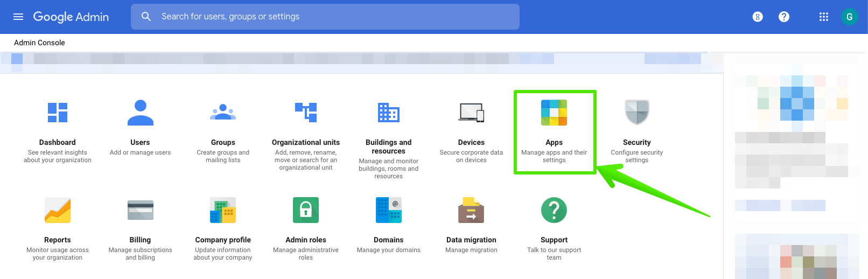Open the Admin roles lock icon
Image resolution: width=868 pixels, height=279 pixels.
(x=306, y=210)
